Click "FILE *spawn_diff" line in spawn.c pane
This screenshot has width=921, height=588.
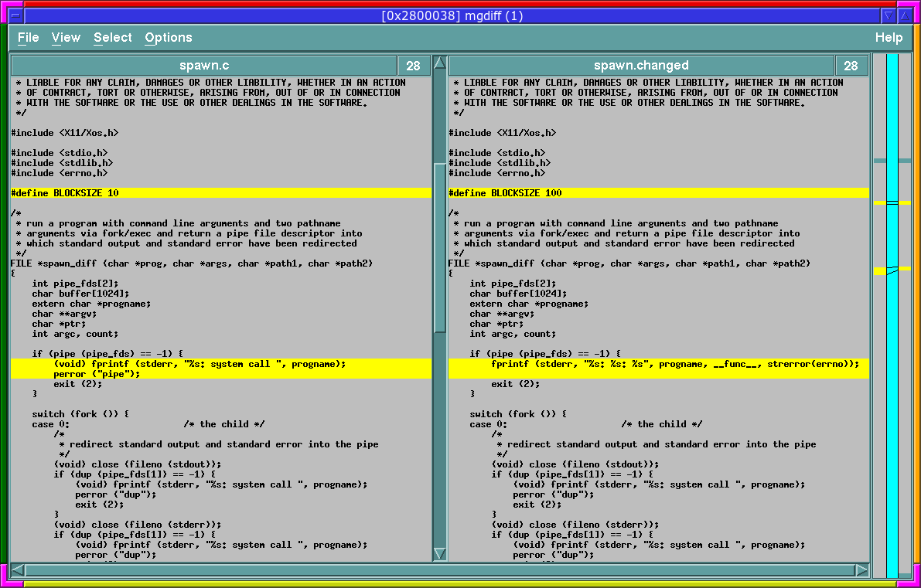click(x=192, y=263)
